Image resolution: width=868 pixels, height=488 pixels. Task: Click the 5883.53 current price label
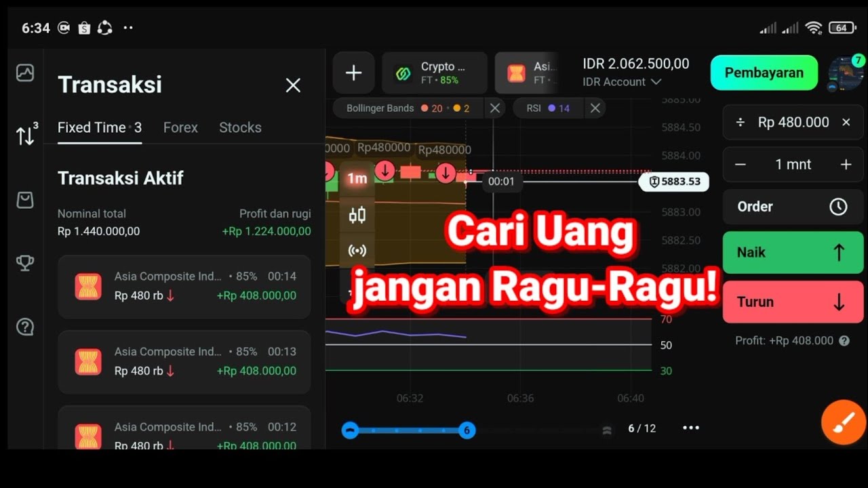coord(674,182)
